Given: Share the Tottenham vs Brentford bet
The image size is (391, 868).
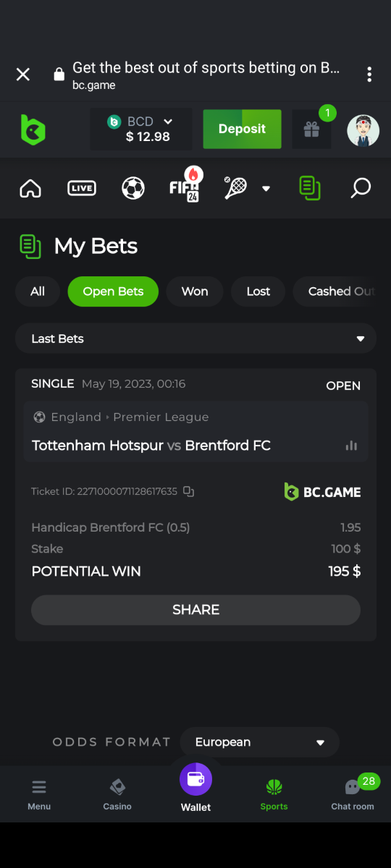Looking at the screenshot, I should (195, 610).
